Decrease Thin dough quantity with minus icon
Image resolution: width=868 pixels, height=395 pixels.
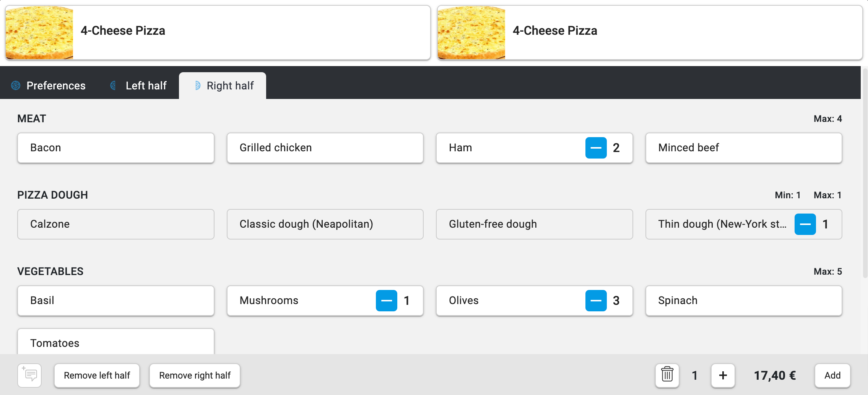tap(805, 224)
